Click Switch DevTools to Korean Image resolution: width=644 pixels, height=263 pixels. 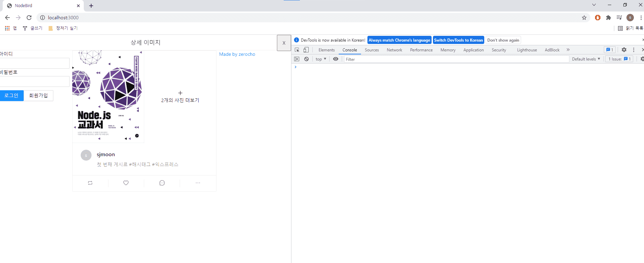coord(458,40)
